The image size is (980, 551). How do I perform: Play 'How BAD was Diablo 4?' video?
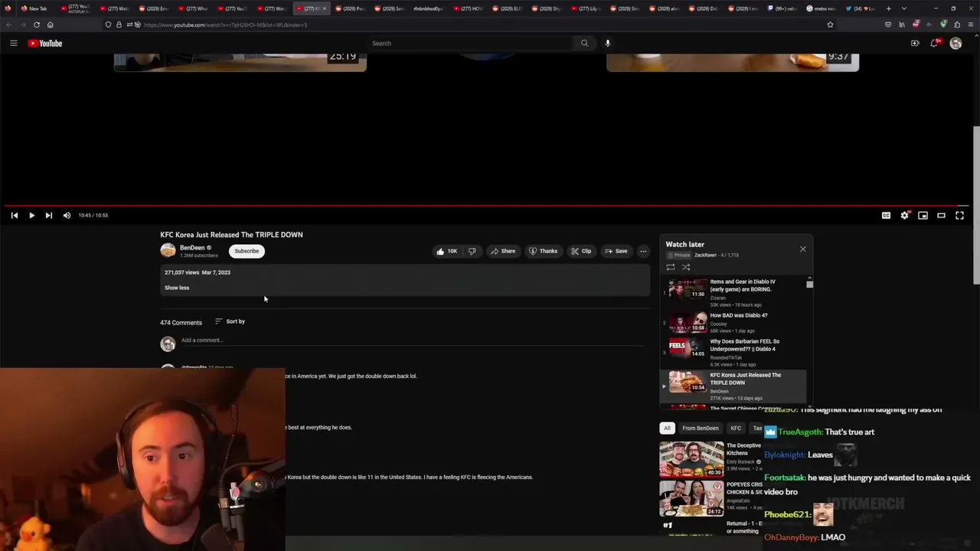733,323
